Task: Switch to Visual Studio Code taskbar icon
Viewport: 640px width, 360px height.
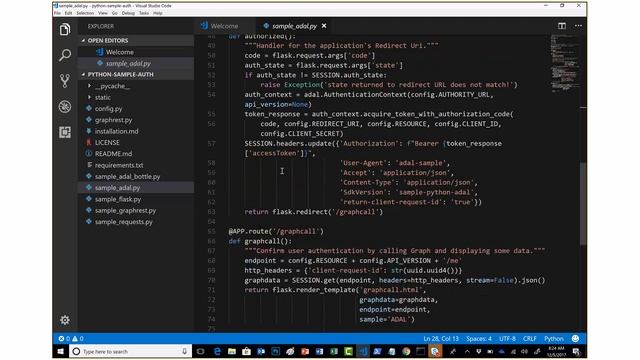Action: click(x=363, y=351)
